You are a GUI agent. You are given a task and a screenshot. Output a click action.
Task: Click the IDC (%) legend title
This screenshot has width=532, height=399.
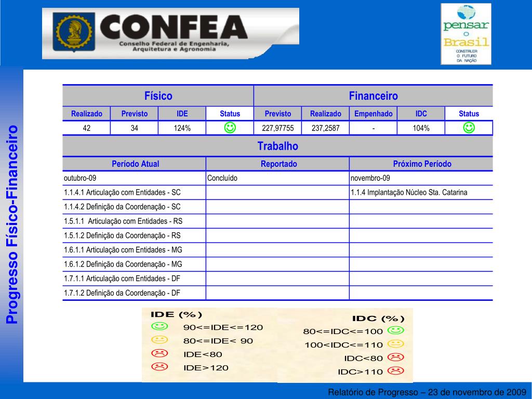point(378,318)
